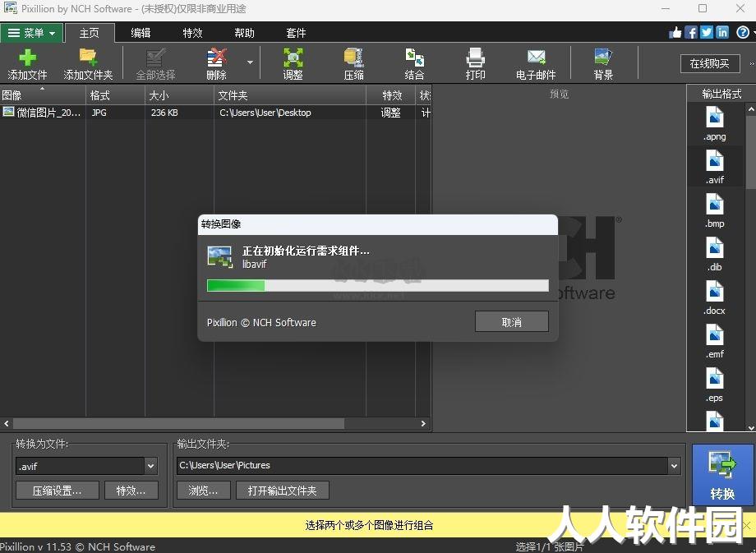The width and height of the screenshot is (756, 553).
Task: Click the bottom Effects (特效...) button
Action: [131, 491]
